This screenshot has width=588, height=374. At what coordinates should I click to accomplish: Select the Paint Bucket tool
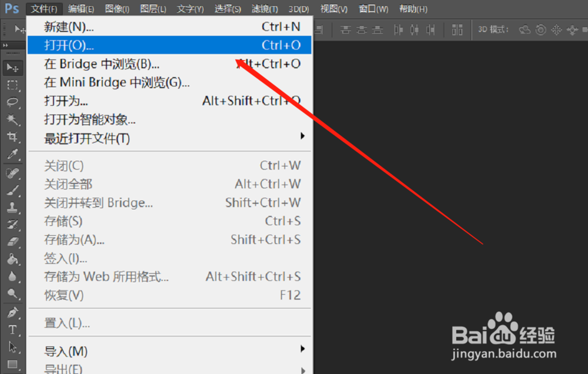point(12,259)
